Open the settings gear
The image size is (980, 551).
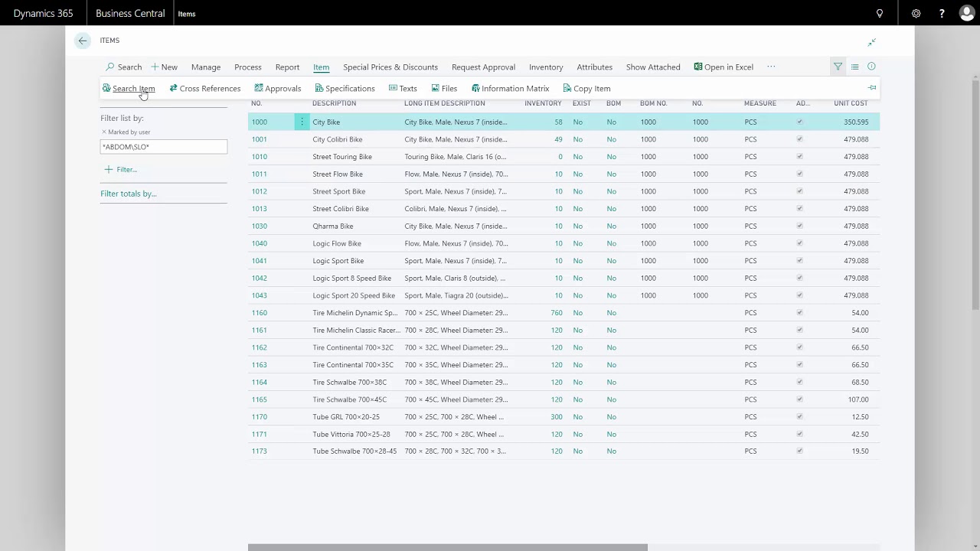916,13
